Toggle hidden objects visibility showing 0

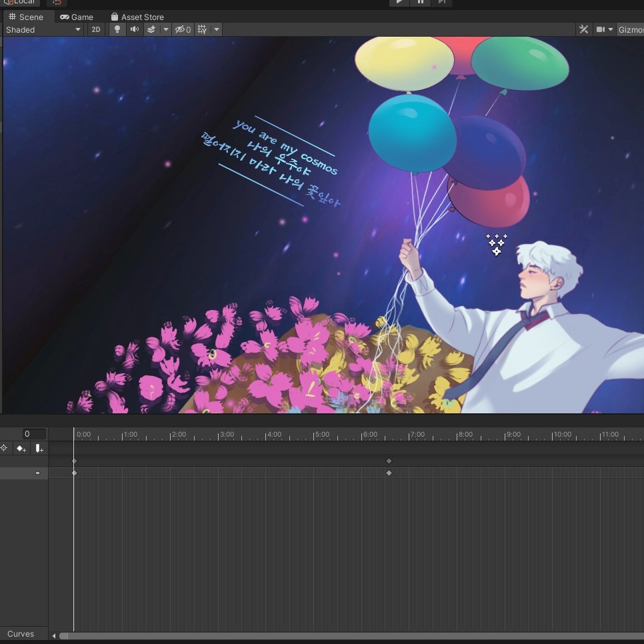point(183,29)
